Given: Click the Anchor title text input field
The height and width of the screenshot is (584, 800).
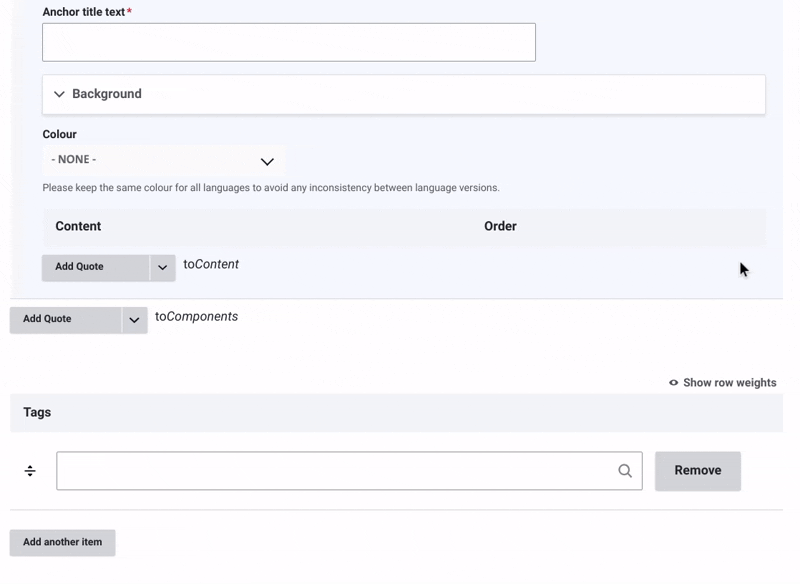Looking at the screenshot, I should click(x=288, y=43).
